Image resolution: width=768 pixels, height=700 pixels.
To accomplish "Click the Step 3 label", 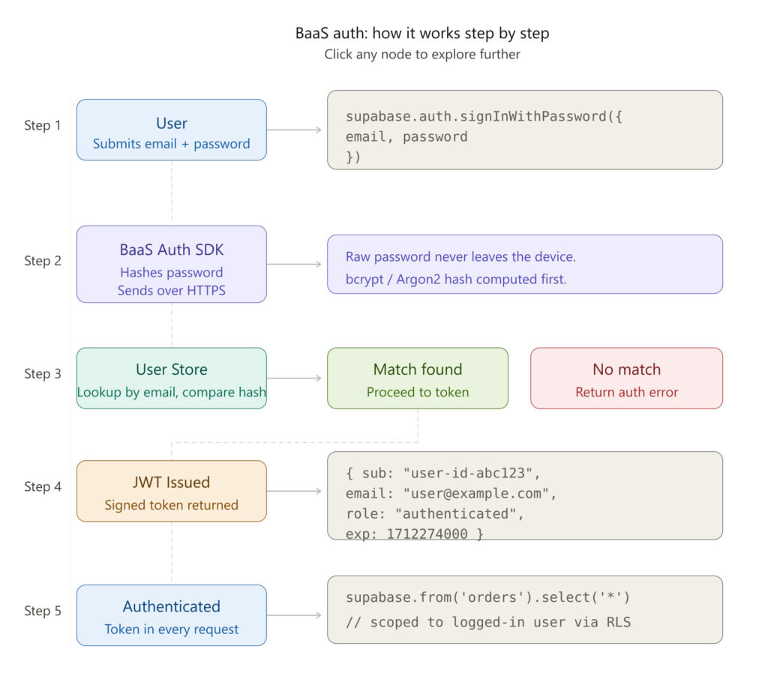I will point(43,374).
